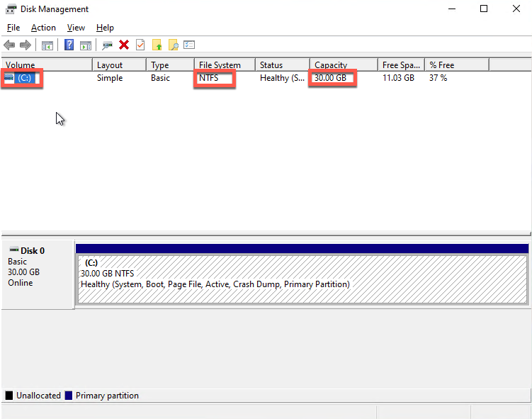This screenshot has width=532, height=419.
Task: Click the NTFS file system cell
Action: (x=209, y=78)
